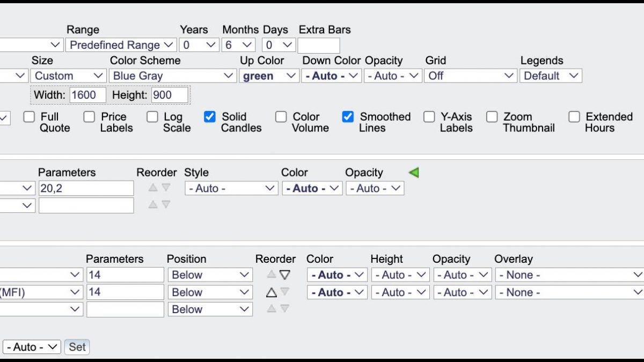644x362 pixels.
Task: Move the first indicator up in order
Action: point(272,275)
